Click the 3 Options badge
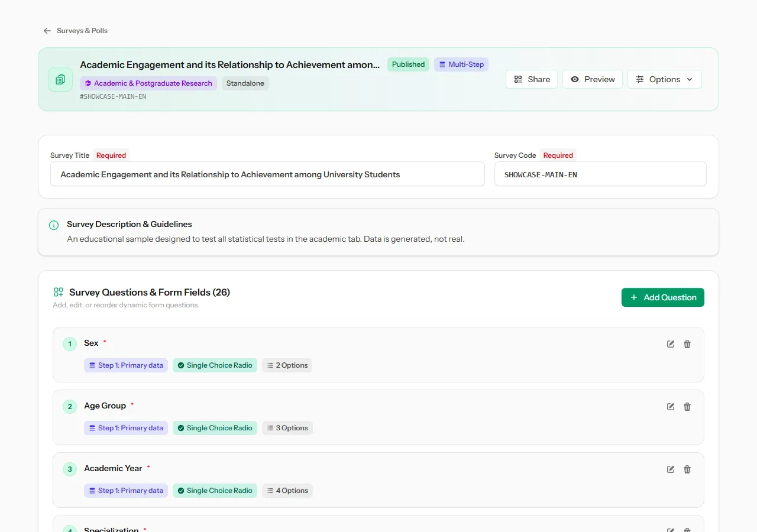 pos(287,428)
